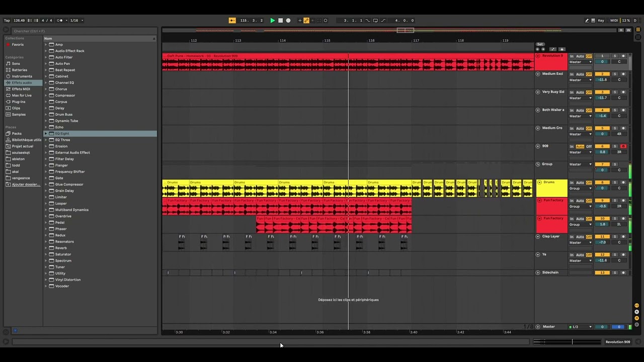644x362 pixels.
Task: Toggle track 5 activator button
Action: 602,128
